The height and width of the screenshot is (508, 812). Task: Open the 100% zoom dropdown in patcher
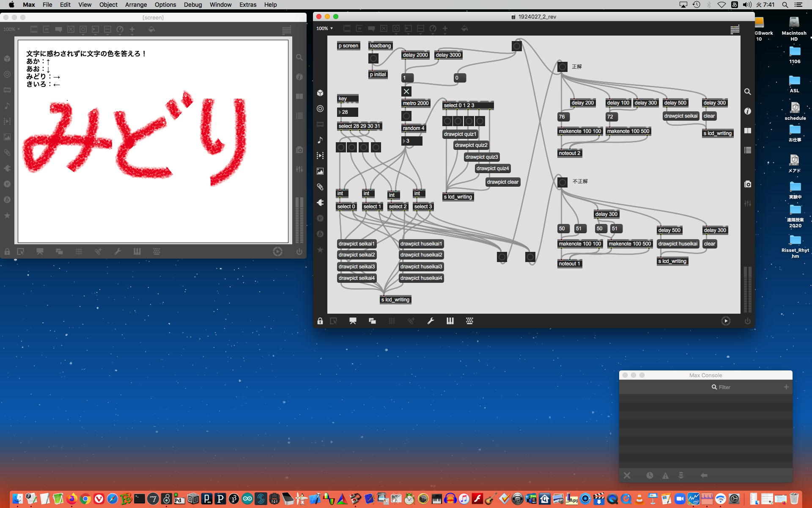point(324,28)
